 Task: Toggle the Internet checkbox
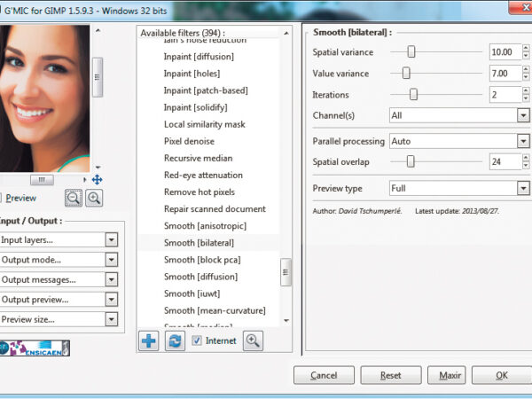(197, 340)
